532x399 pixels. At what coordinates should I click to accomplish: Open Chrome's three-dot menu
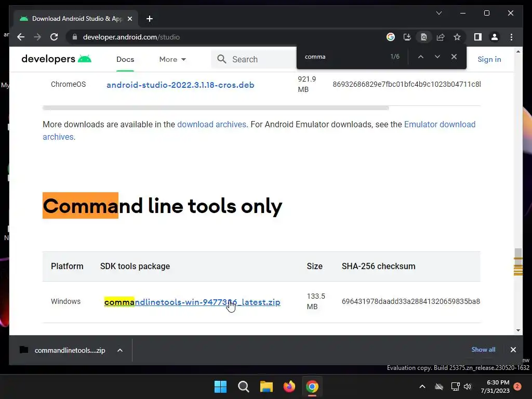point(511,37)
